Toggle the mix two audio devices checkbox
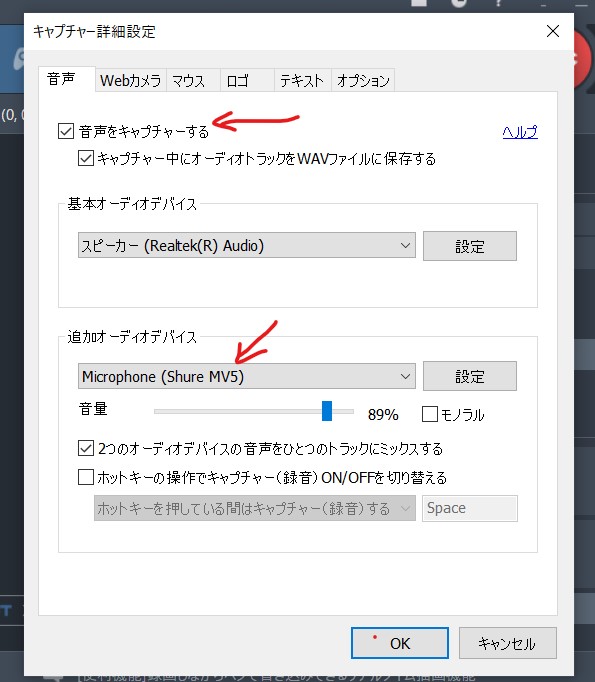Screen dimensions: 595x682 pyautogui.click(x=86, y=448)
